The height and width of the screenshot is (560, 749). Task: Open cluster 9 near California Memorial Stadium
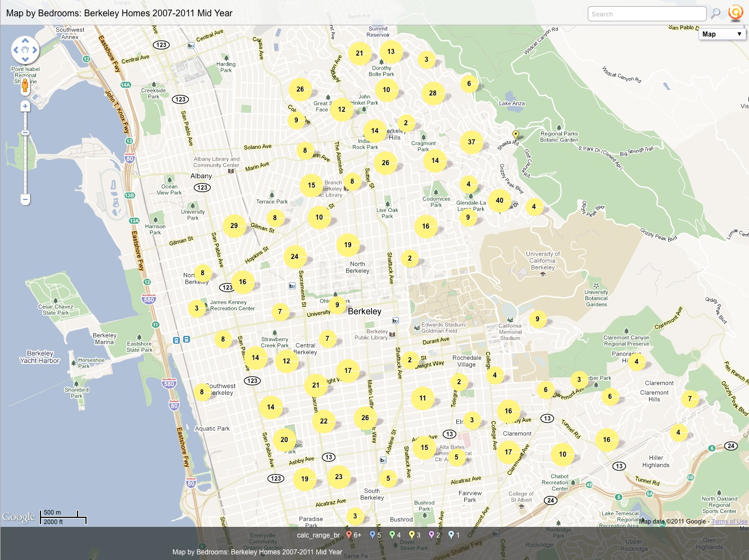click(x=538, y=319)
